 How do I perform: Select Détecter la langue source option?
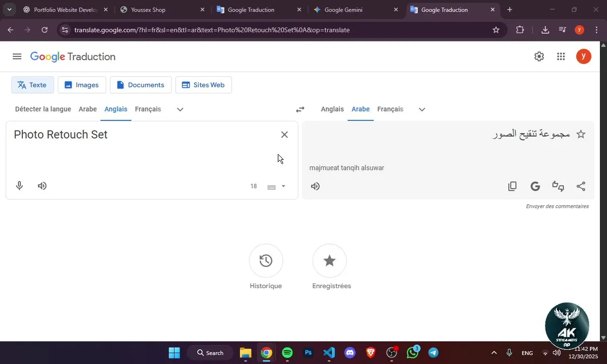tap(43, 109)
